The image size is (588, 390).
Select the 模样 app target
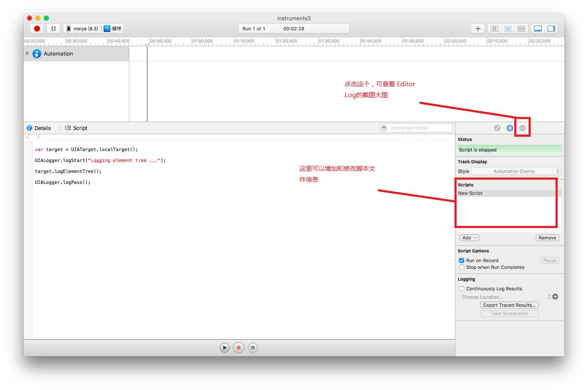click(113, 29)
